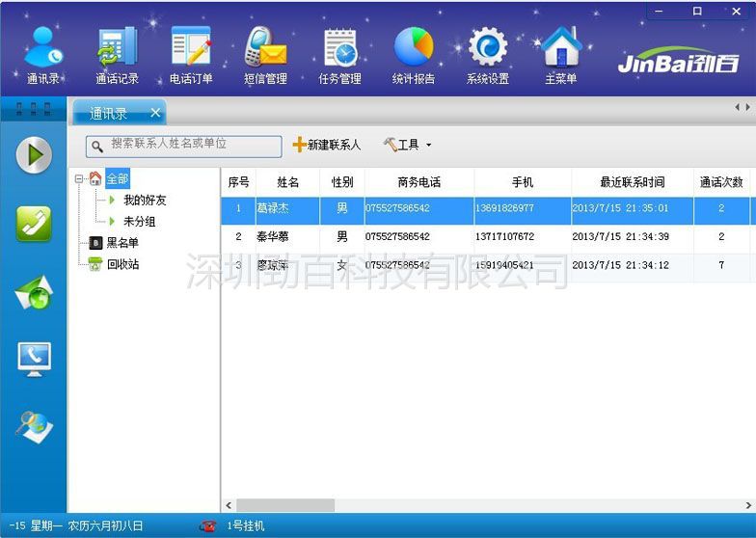This screenshot has height=538, width=756.
Task: Collapse the 全部 tree node
Action: coord(79,179)
